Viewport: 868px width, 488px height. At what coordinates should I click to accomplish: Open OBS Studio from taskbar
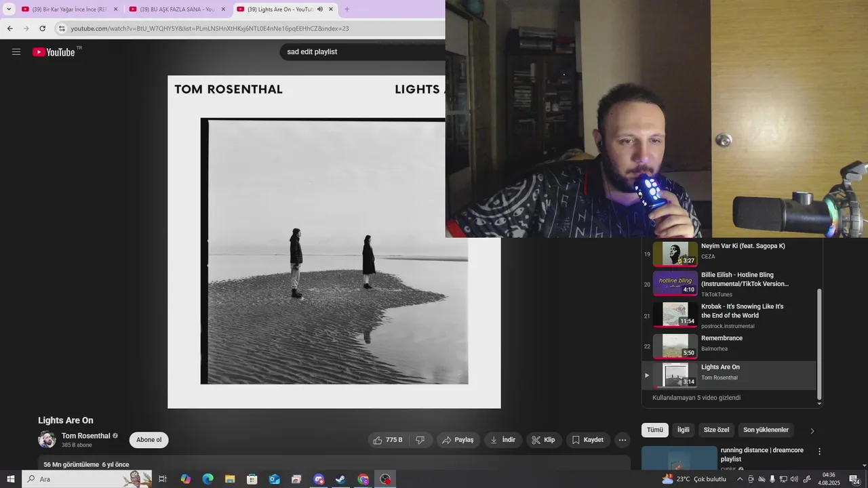coord(386,479)
